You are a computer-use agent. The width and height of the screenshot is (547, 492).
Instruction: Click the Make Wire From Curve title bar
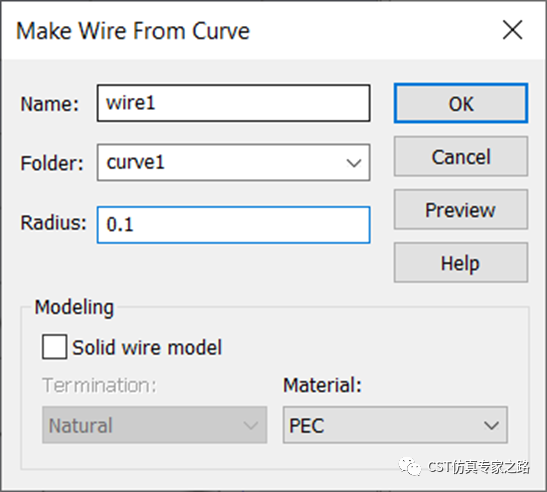click(244, 30)
